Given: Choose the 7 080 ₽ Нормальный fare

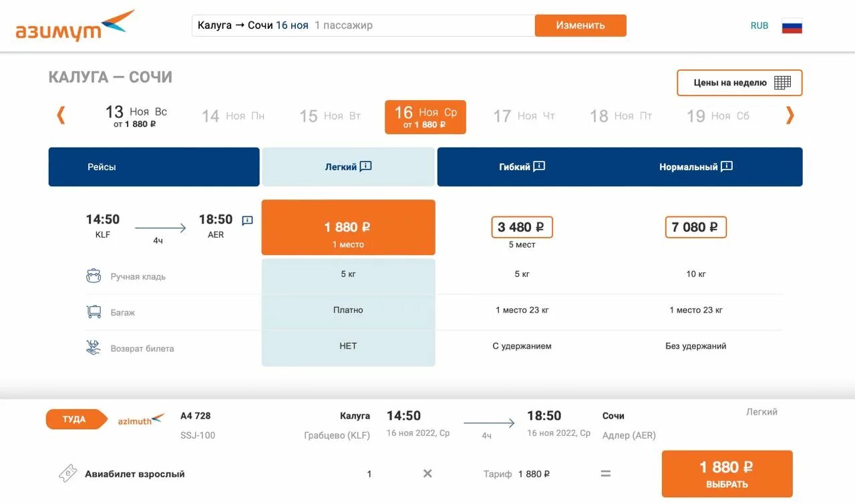Looking at the screenshot, I should pos(695,227).
